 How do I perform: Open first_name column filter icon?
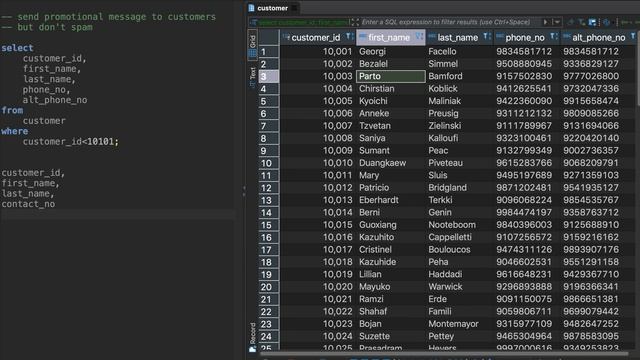(x=419, y=37)
